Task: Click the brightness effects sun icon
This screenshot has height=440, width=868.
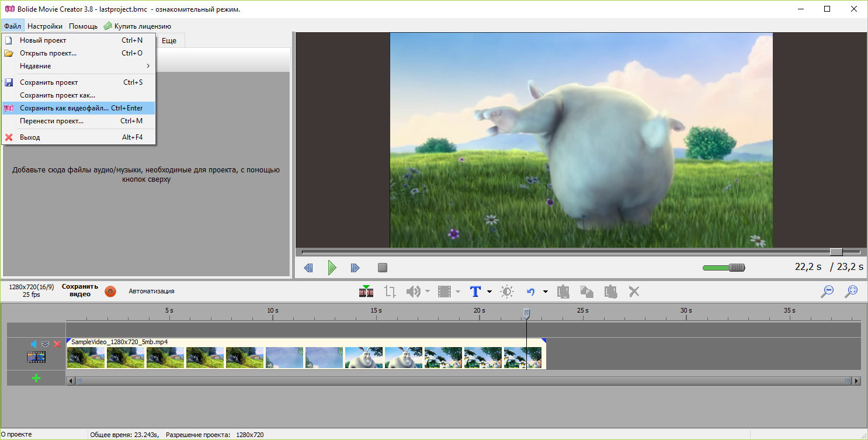Action: click(x=508, y=291)
